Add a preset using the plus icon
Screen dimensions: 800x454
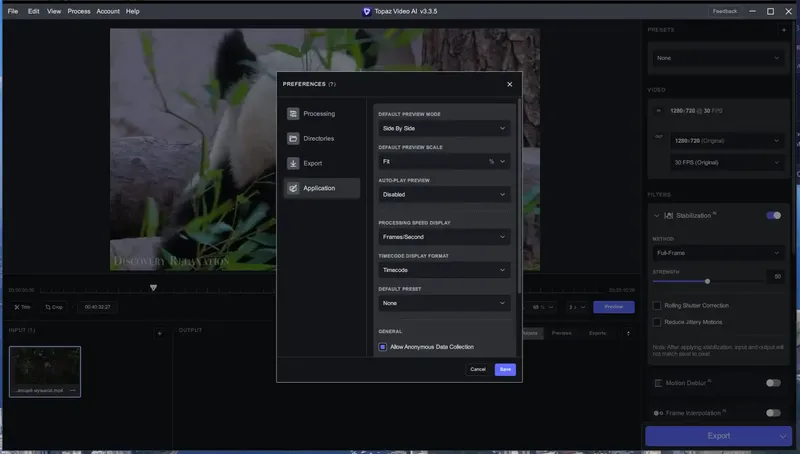[784, 30]
